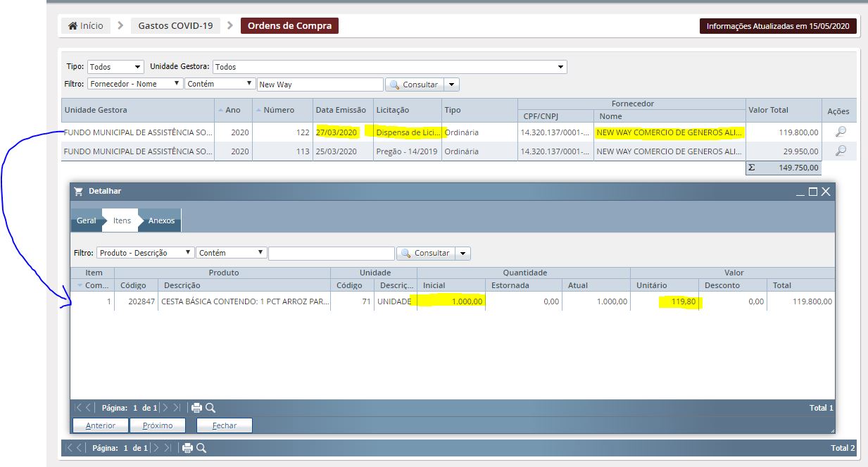Viewport: 868px width, 467px height.
Task: Go to last page in bottom main pager
Action: 167,448
